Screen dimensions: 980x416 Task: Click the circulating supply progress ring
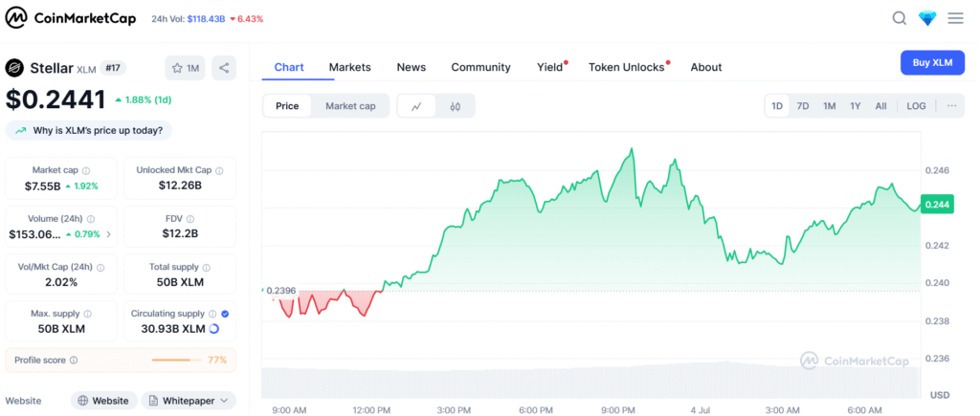tap(213, 329)
